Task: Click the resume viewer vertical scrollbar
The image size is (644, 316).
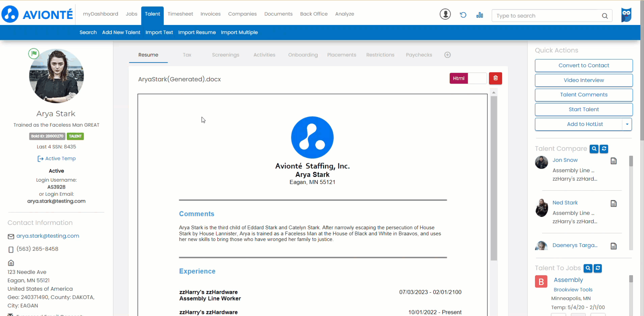Action: (494, 178)
